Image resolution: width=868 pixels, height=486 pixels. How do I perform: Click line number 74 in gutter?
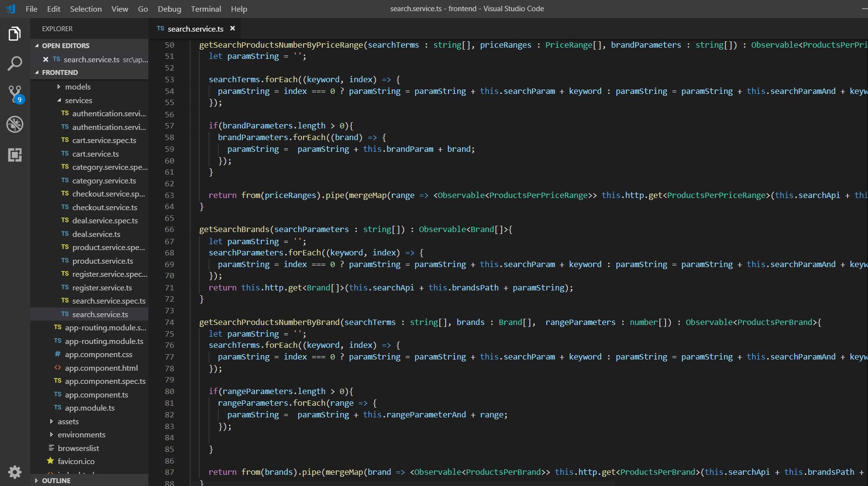point(169,322)
